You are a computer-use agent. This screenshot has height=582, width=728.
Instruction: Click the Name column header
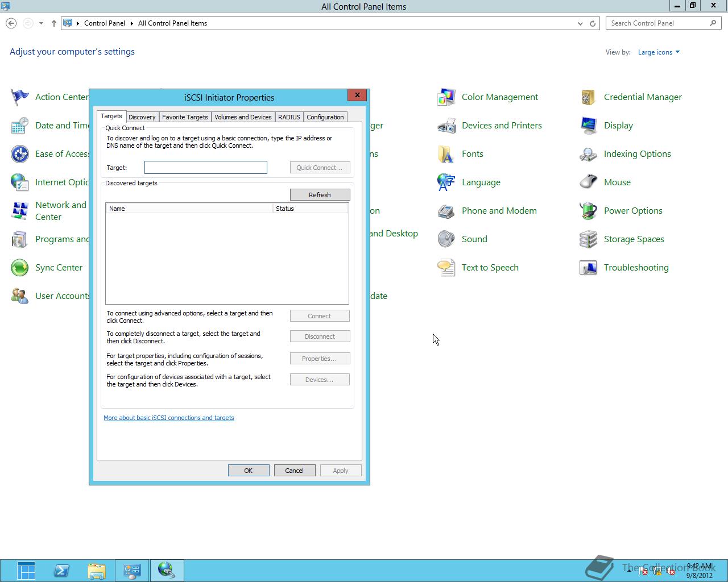click(189, 209)
